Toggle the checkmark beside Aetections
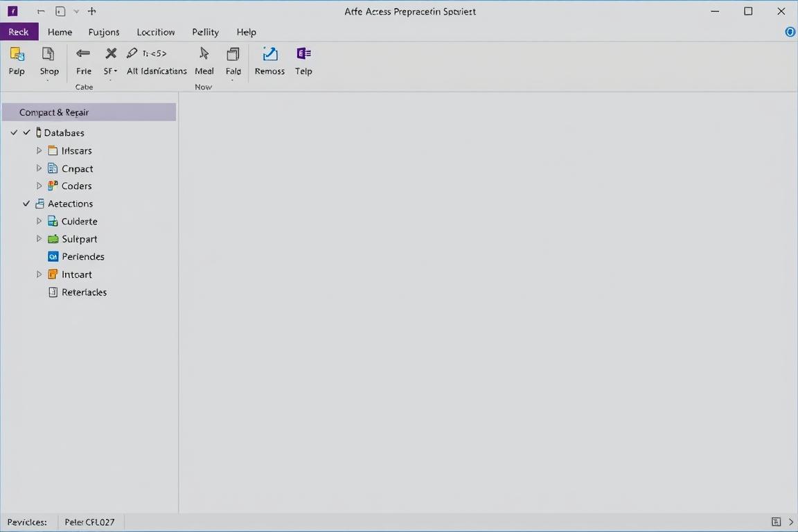 pyautogui.click(x=26, y=204)
